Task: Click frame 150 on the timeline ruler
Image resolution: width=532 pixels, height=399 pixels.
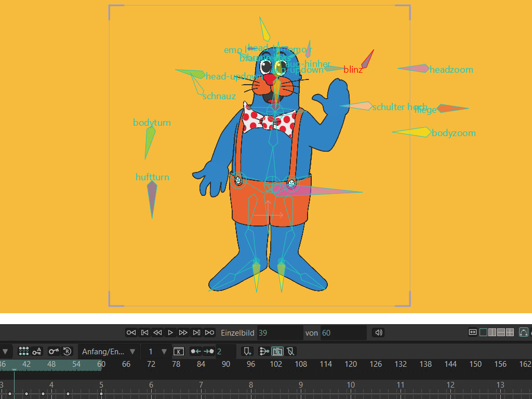Action: (x=475, y=364)
